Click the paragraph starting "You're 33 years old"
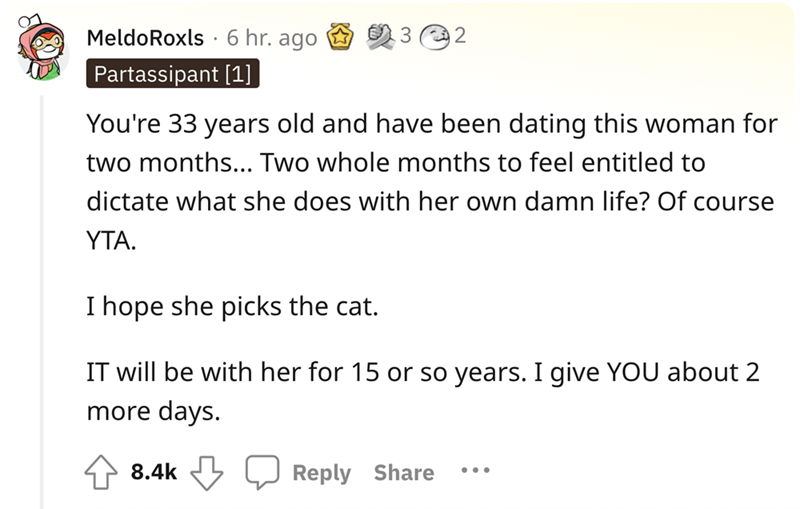The height and width of the screenshot is (509, 800). 431,177
